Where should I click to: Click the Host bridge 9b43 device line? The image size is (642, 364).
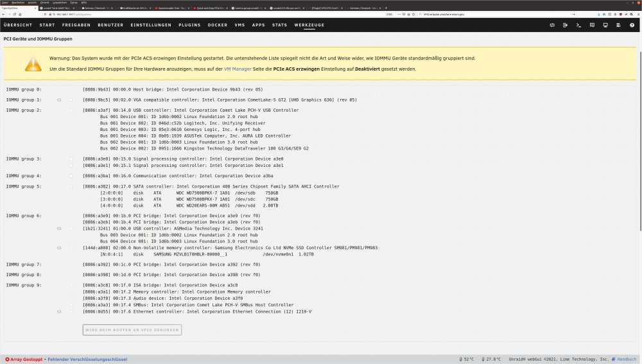173,89
